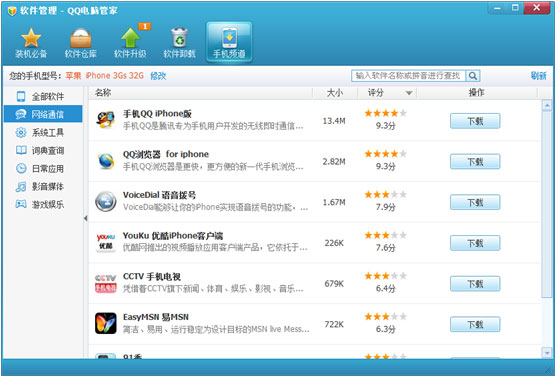
Task: Click the 系统工具 gear sidebar icon
Action: [21, 132]
